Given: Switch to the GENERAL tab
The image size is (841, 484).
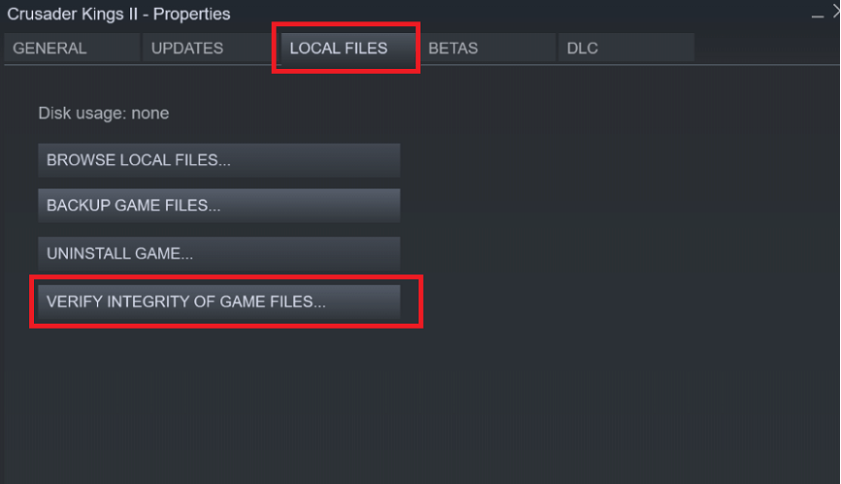Looking at the screenshot, I should tap(72, 48).
